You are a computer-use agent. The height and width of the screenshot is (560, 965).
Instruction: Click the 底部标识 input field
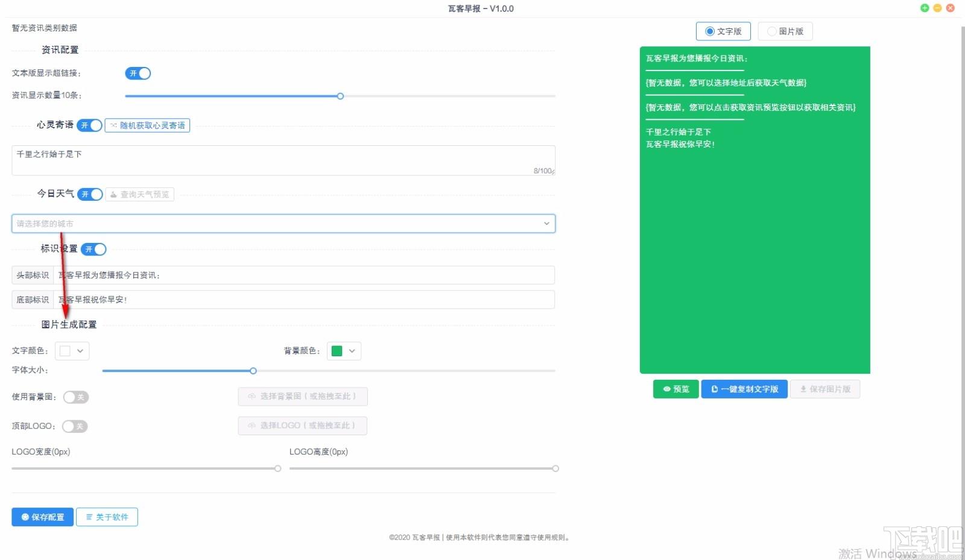304,300
